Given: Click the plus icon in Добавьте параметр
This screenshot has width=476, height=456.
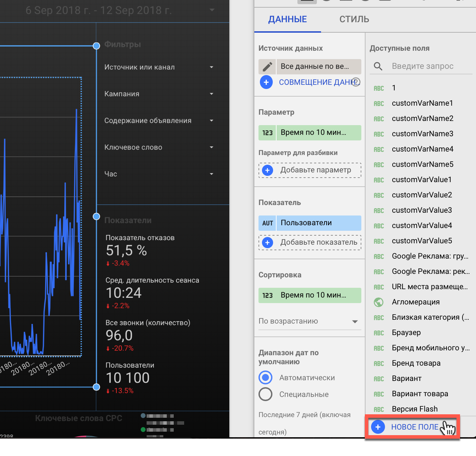Looking at the screenshot, I should (x=267, y=170).
